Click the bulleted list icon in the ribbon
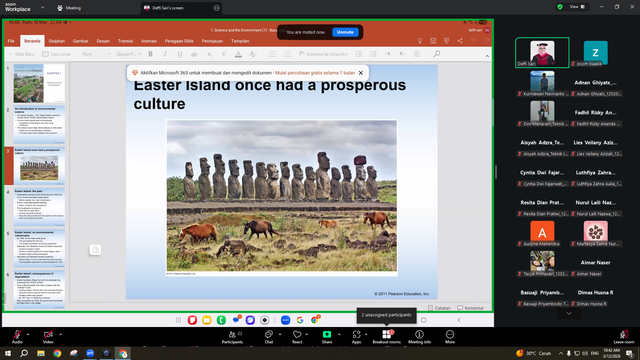This screenshot has width=640, height=360. [x=272, y=54]
